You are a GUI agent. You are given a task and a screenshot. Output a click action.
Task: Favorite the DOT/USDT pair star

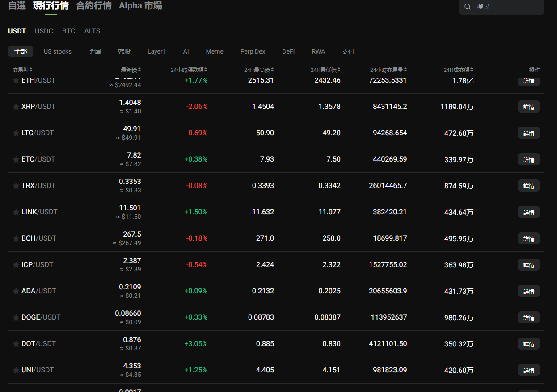[16, 344]
